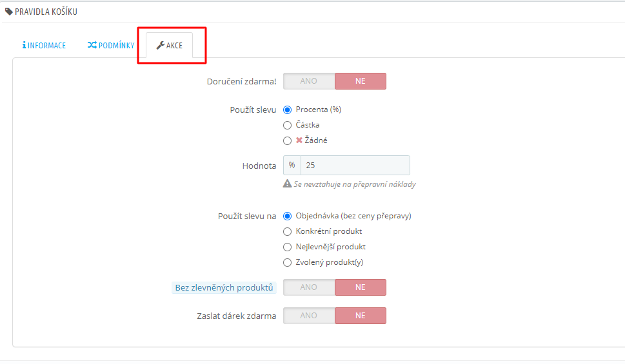Turn on ANO for Zaslat dárek zdarma

[x=309, y=316]
